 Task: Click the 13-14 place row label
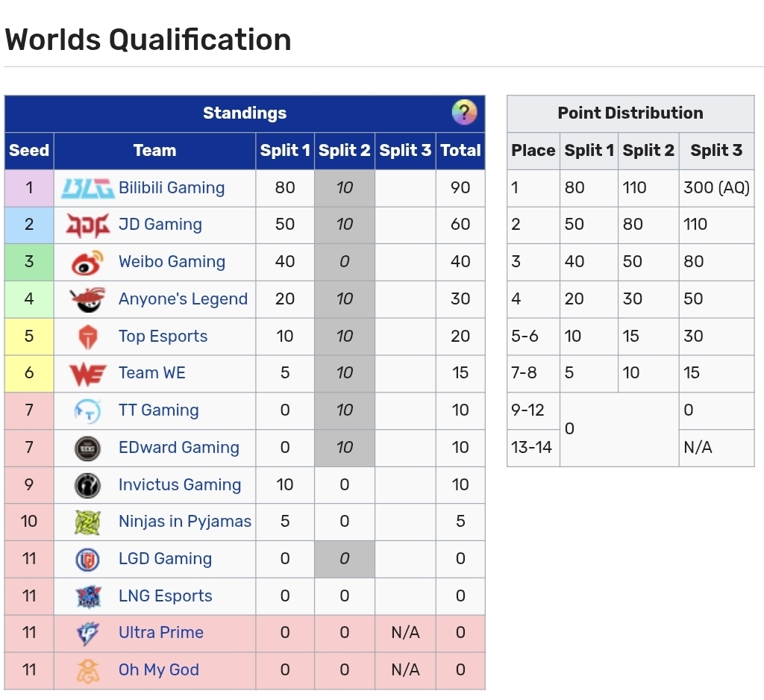coord(533,448)
